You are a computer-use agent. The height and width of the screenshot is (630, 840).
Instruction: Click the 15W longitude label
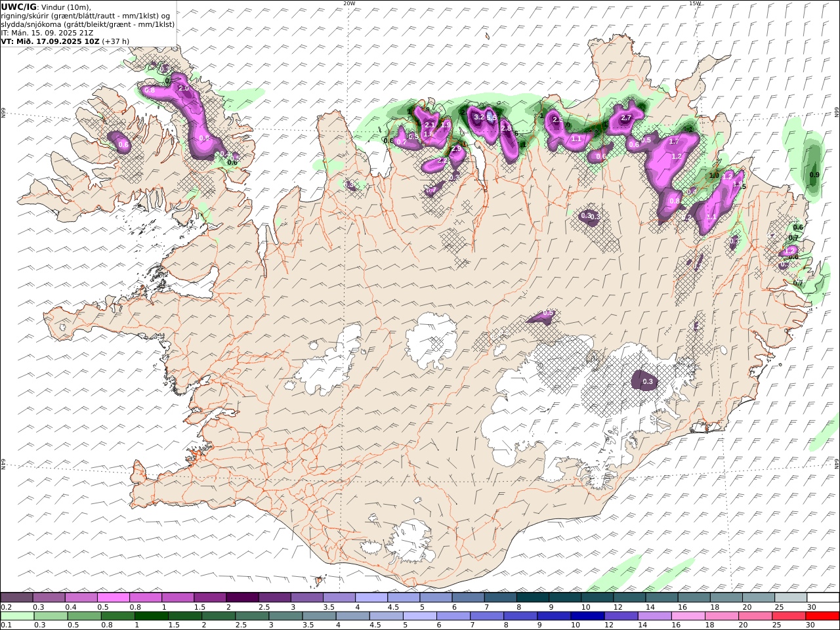point(695,3)
